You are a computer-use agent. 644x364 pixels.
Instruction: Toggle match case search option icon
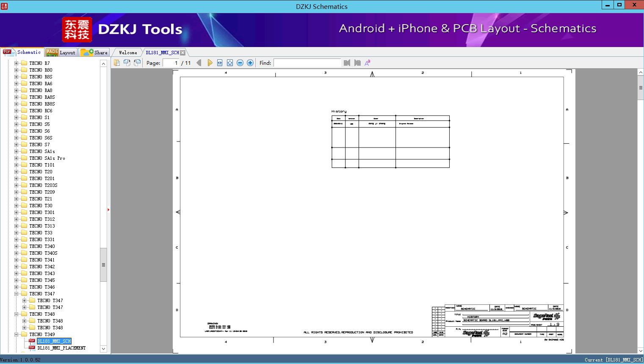click(x=368, y=63)
